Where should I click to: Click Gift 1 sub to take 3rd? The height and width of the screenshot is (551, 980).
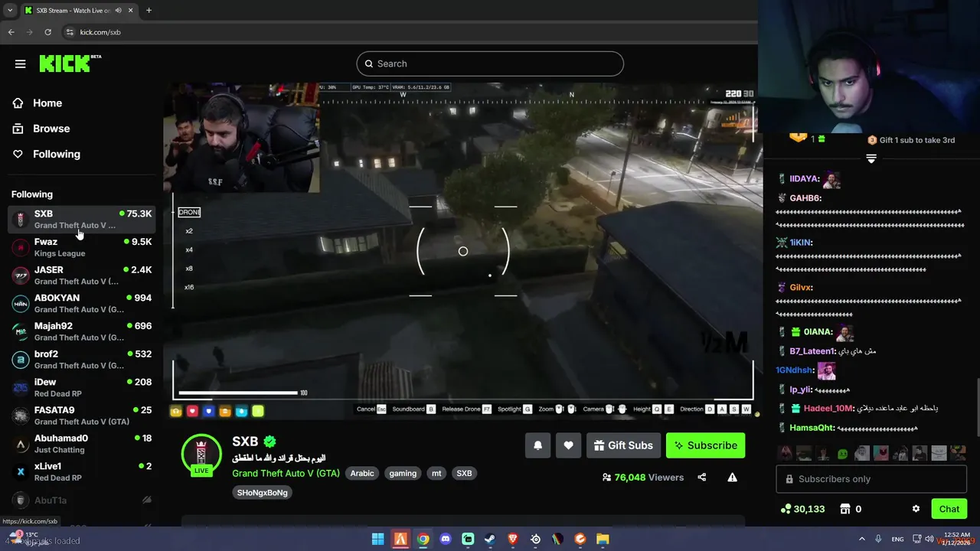tap(911, 140)
